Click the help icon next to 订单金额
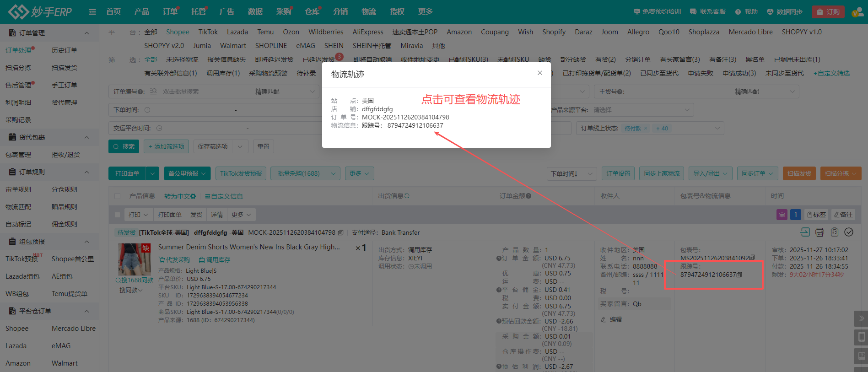Viewport: 868px width, 372px height. coord(528,196)
